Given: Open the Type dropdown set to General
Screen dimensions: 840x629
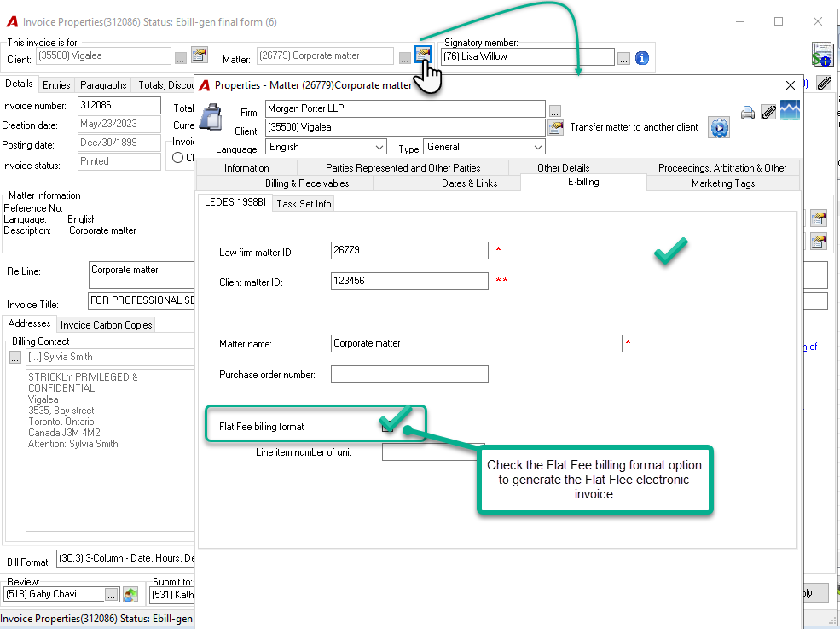Looking at the screenshot, I should point(484,147).
